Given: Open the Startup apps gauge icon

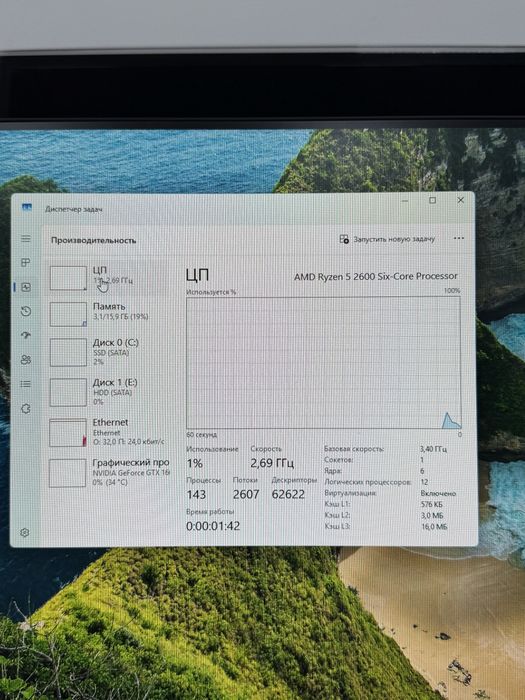Looking at the screenshot, I should tap(26, 335).
